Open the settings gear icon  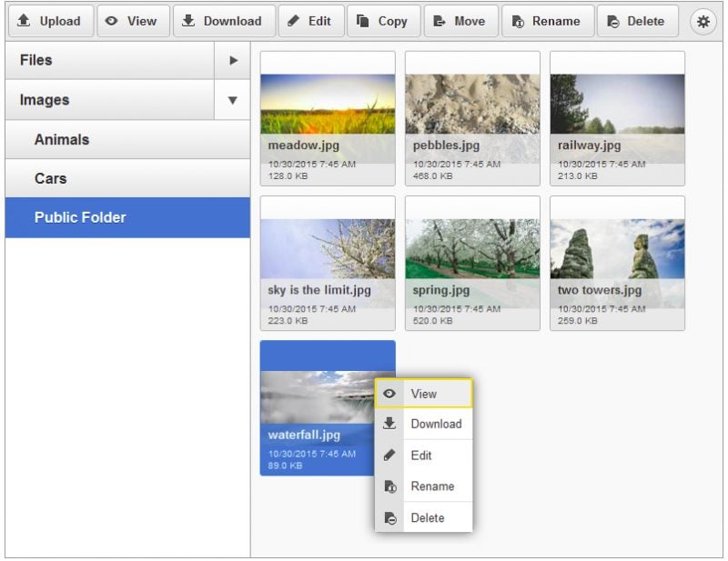click(x=703, y=21)
